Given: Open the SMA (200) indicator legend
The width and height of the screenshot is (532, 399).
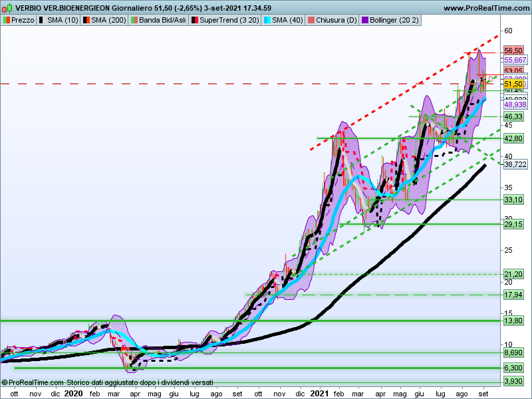Looking at the screenshot, I should [104, 21].
